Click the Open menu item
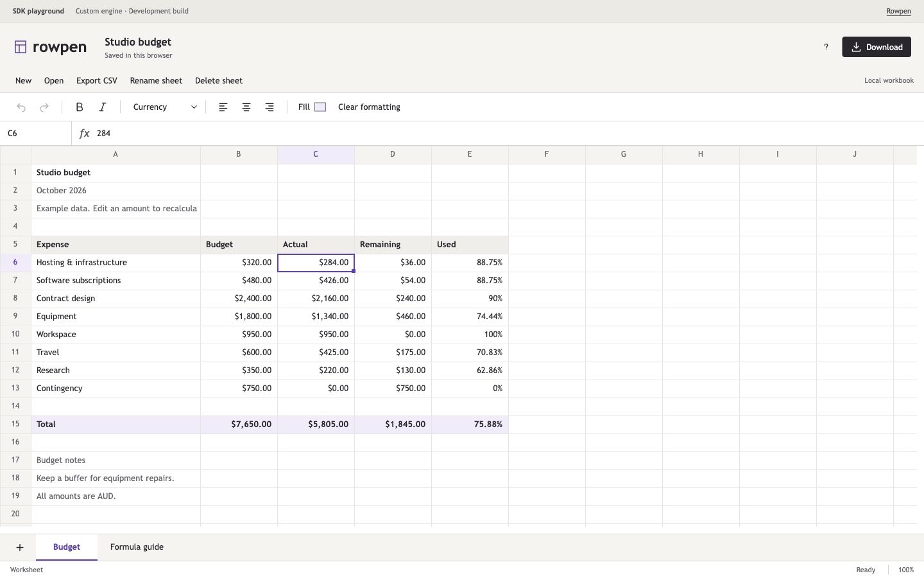The width and height of the screenshot is (924, 578). tap(54, 81)
